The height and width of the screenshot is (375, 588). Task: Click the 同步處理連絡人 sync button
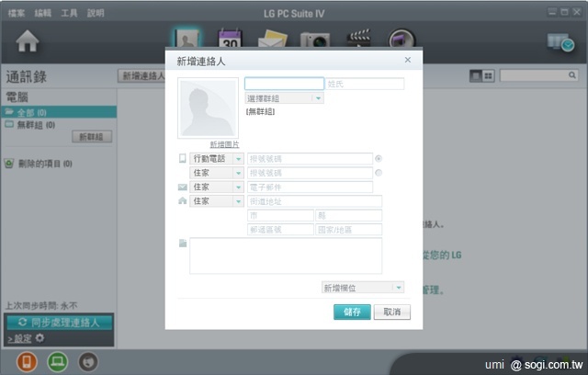click(60, 322)
